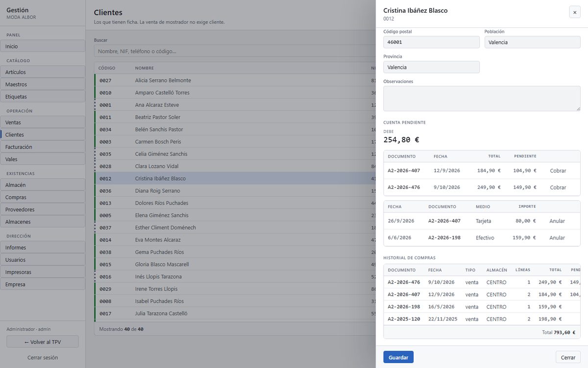
Task: Click the NOMBRE column header
Action: pyautogui.click(x=145, y=68)
